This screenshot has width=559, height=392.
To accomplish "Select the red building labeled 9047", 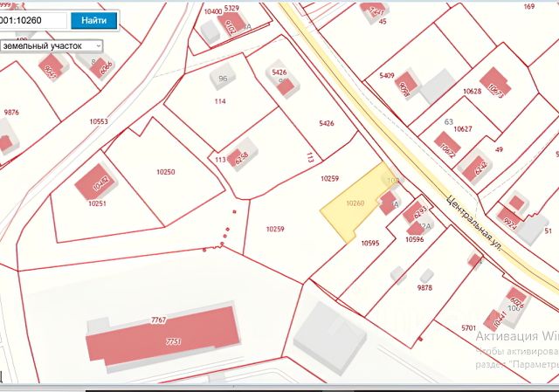I will pos(51,67).
